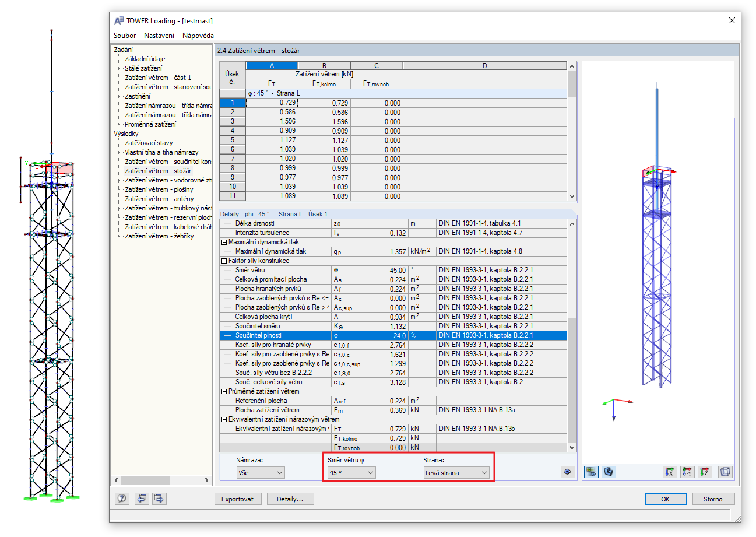756x537 pixels.
Task: Set view in Z direction
Action: click(x=705, y=472)
